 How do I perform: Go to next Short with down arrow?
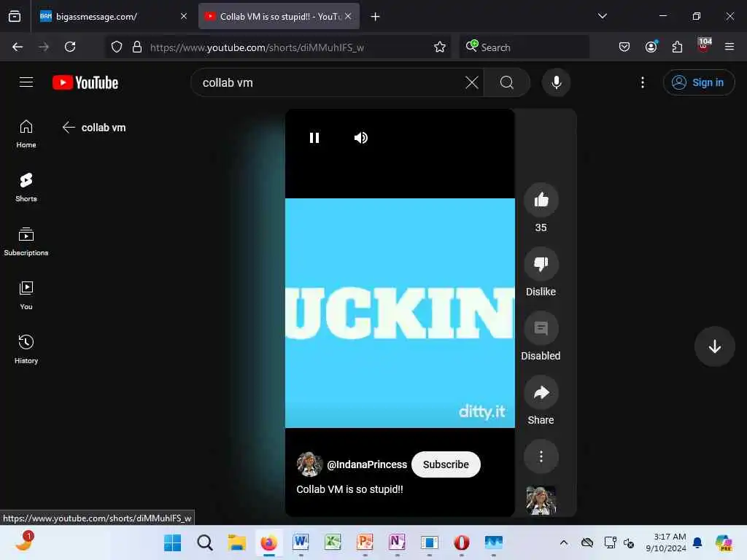tap(714, 346)
